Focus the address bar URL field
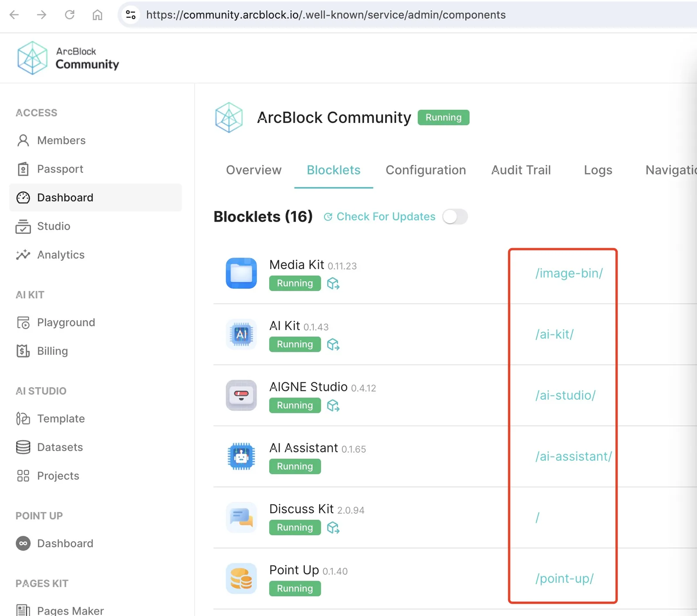 [x=326, y=15]
